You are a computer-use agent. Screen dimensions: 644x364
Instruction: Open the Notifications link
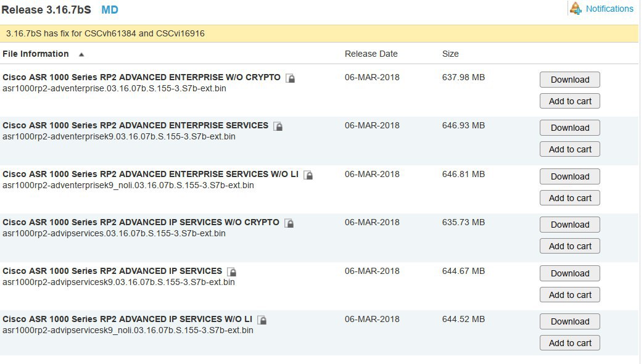(x=609, y=9)
